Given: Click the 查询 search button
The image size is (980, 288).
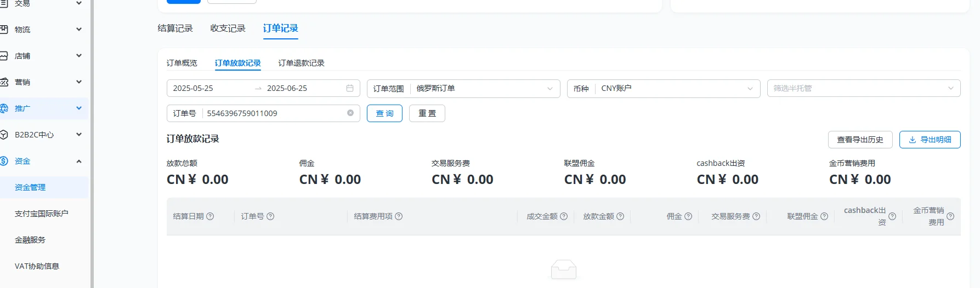Looking at the screenshot, I should click(x=384, y=113).
